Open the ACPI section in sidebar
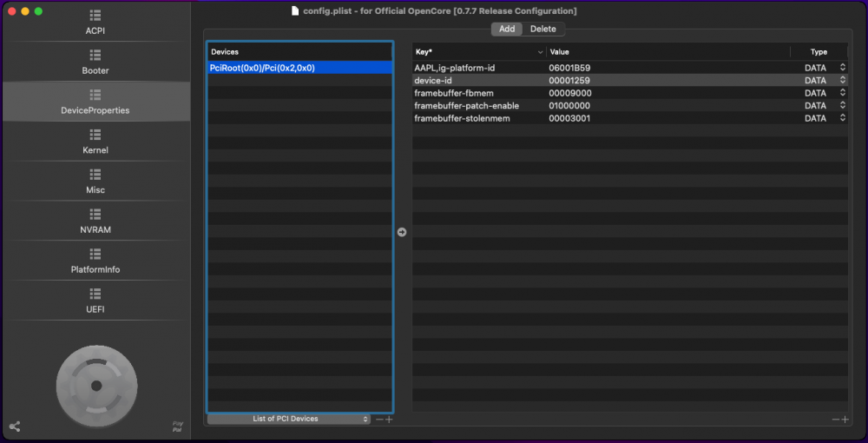This screenshot has width=868, height=443. click(95, 23)
